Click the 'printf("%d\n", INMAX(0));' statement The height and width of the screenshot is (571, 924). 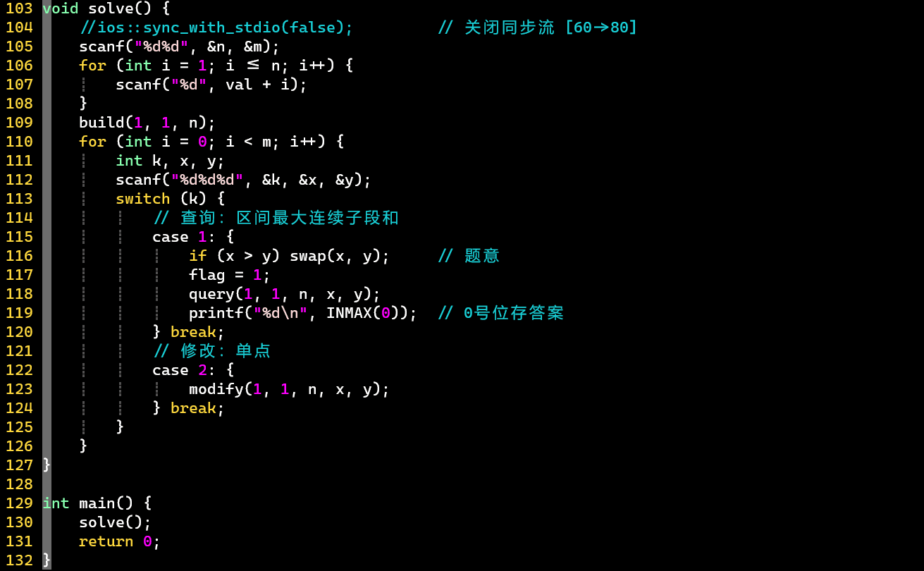tap(303, 313)
